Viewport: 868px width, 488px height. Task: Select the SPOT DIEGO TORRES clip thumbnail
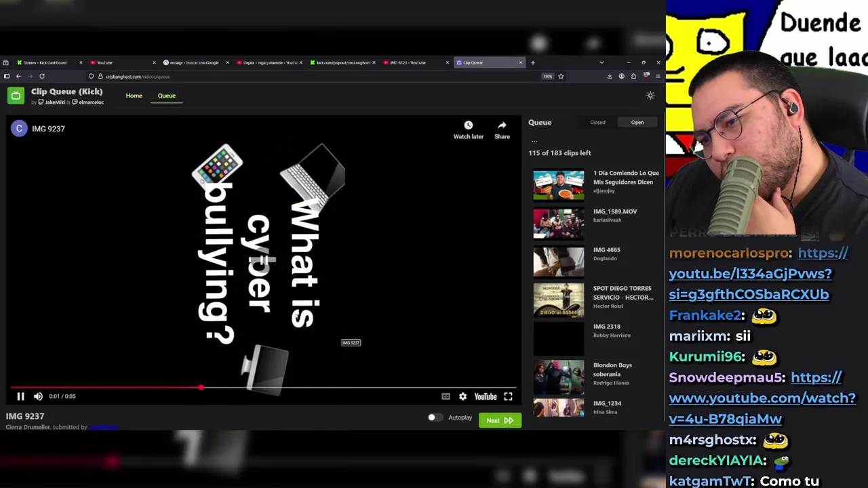(559, 300)
